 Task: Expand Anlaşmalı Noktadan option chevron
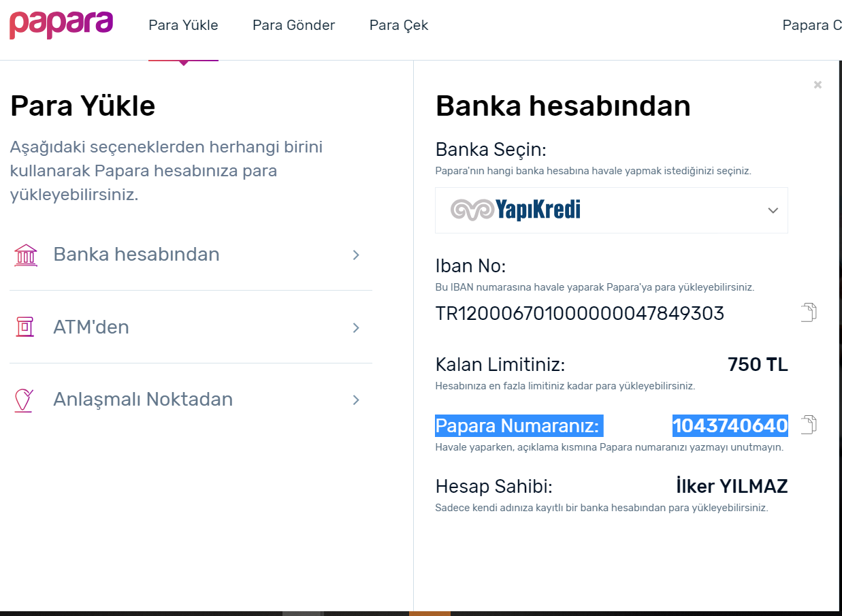click(356, 400)
